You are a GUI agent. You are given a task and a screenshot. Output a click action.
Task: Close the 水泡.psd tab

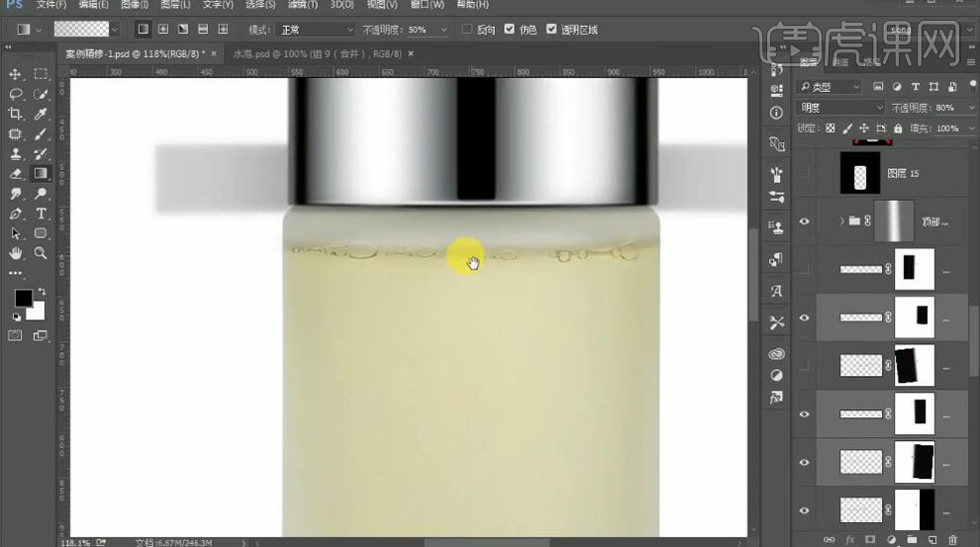tap(411, 53)
